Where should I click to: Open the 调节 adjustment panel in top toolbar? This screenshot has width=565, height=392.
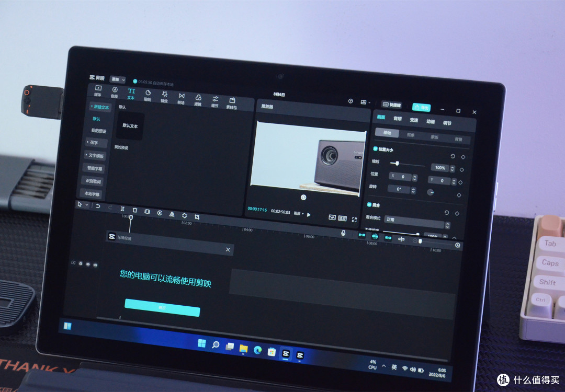pos(215,101)
